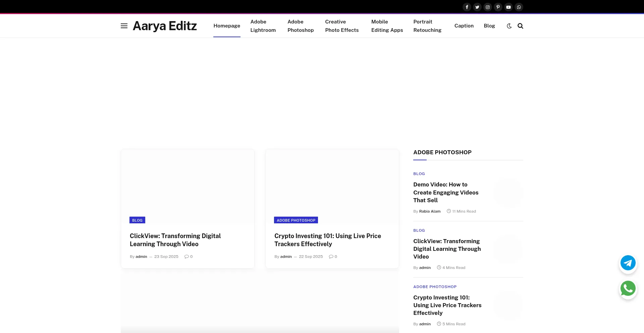Open the sidebar post 'Crypto Investing 101: Using Live Price Trackers Effectively'

pyautogui.click(x=447, y=305)
